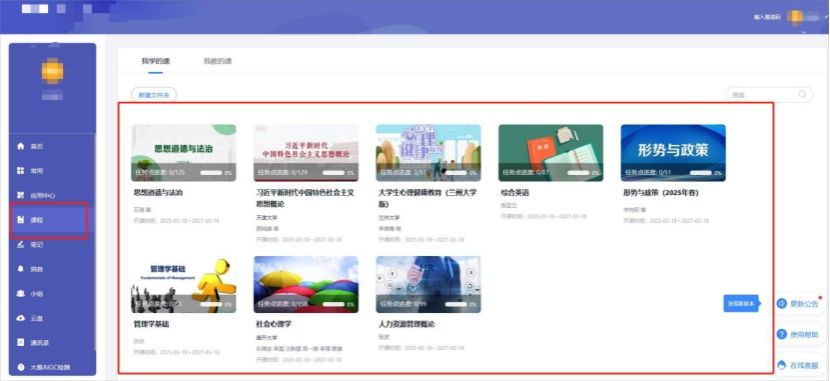Open the 常用 four-squares icon in sidebar
The width and height of the screenshot is (830, 381).
21,170
